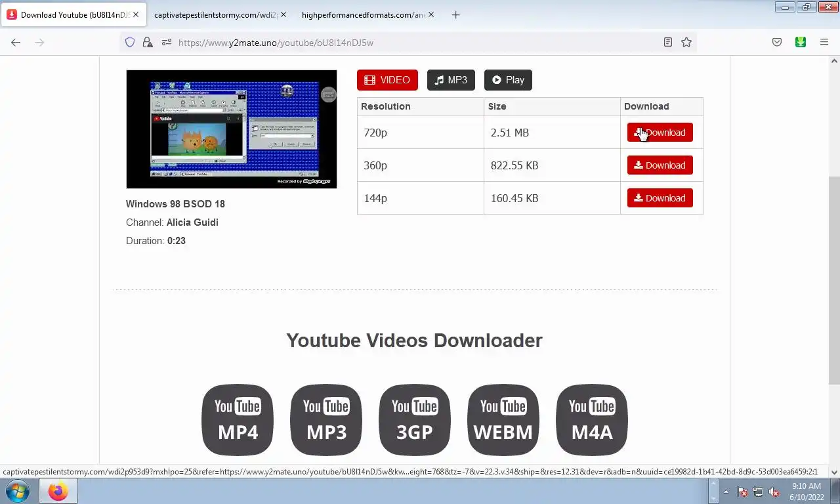Click the page vertical scrollbar thumb
This screenshot has width=840, height=504.
pos(834,281)
